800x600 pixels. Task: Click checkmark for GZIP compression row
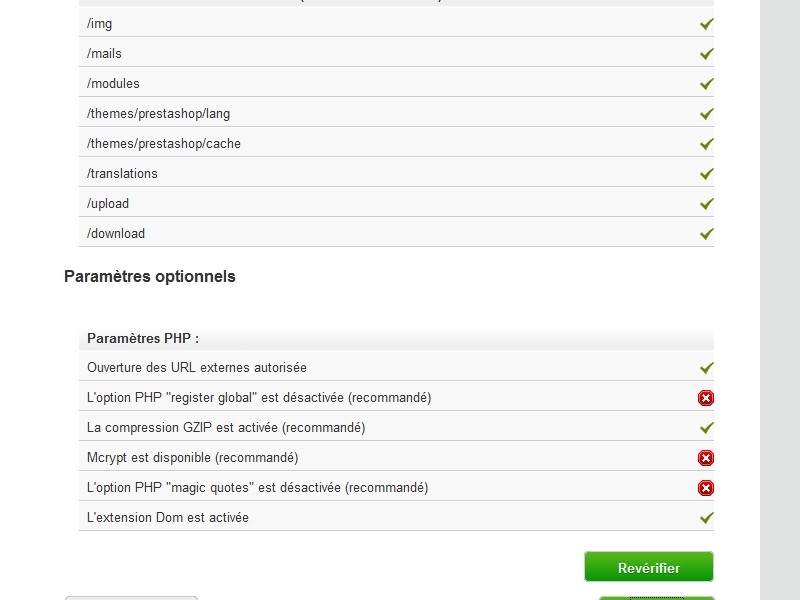707,428
